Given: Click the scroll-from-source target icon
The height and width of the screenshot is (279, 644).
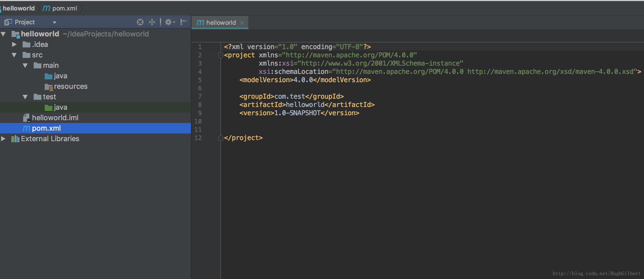Looking at the screenshot, I should pyautogui.click(x=140, y=22).
